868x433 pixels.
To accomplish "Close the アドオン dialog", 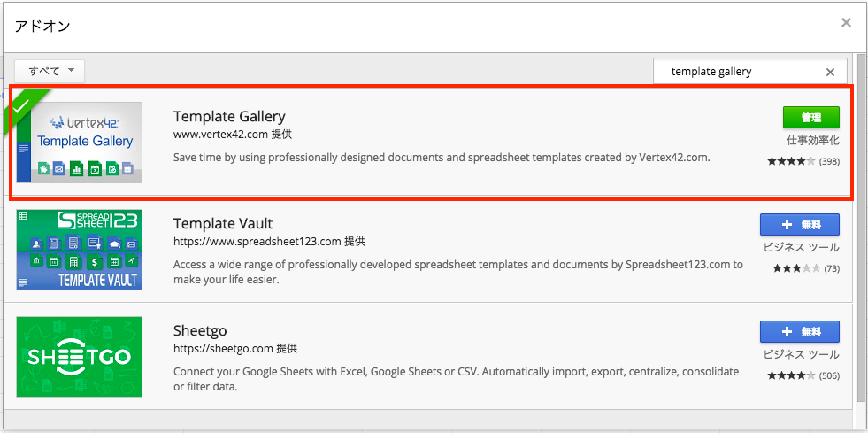I will (x=846, y=23).
